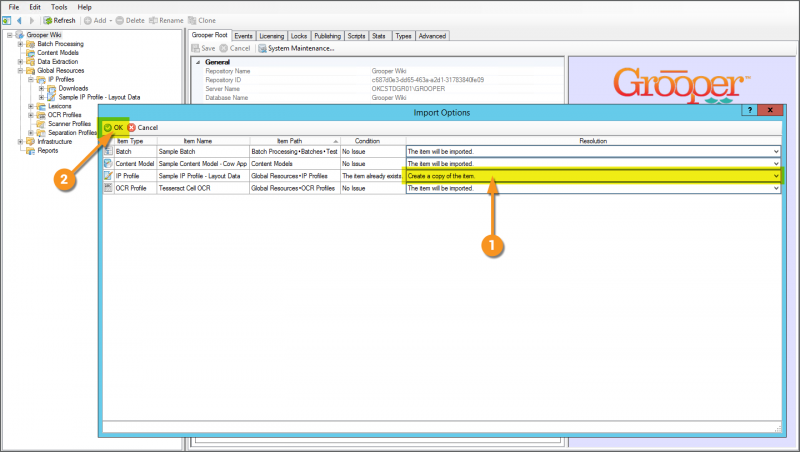Select Reports in the tree
The height and width of the screenshot is (452, 800).
point(47,150)
